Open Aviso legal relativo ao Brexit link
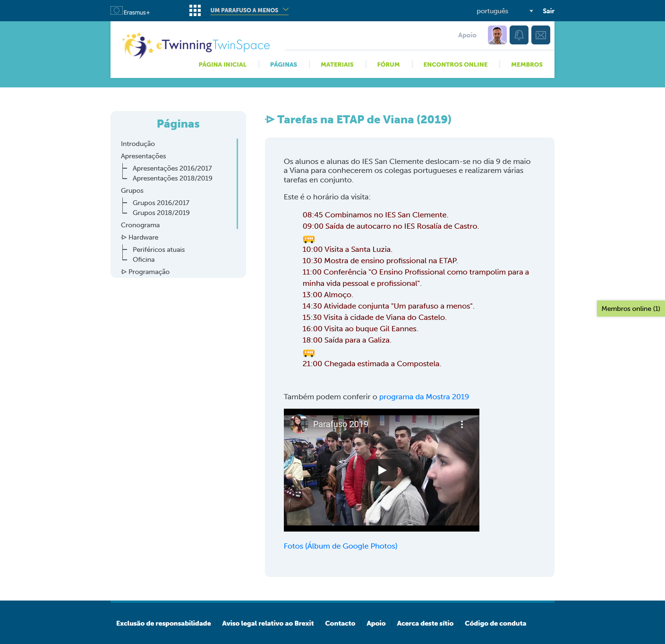The image size is (665, 644). click(268, 623)
